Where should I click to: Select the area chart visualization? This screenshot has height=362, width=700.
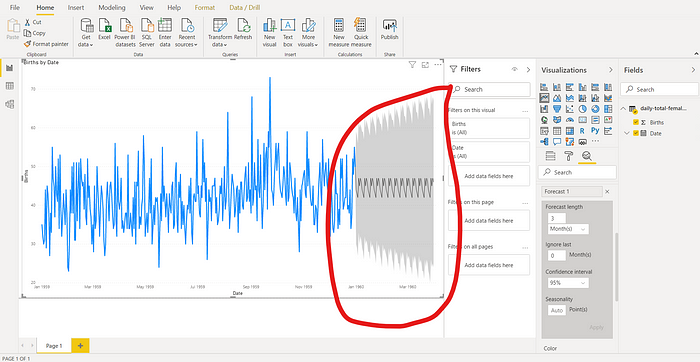(557, 98)
